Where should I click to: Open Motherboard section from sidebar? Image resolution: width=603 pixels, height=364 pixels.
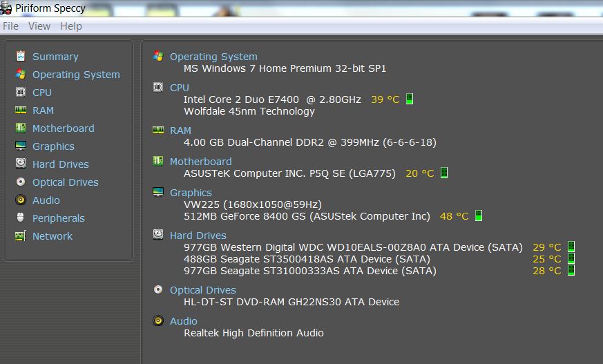click(64, 128)
